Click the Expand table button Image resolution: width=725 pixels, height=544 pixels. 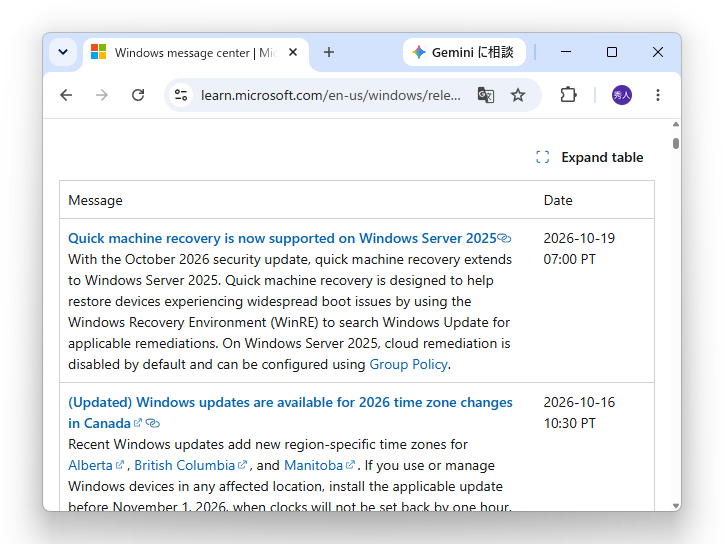(590, 157)
